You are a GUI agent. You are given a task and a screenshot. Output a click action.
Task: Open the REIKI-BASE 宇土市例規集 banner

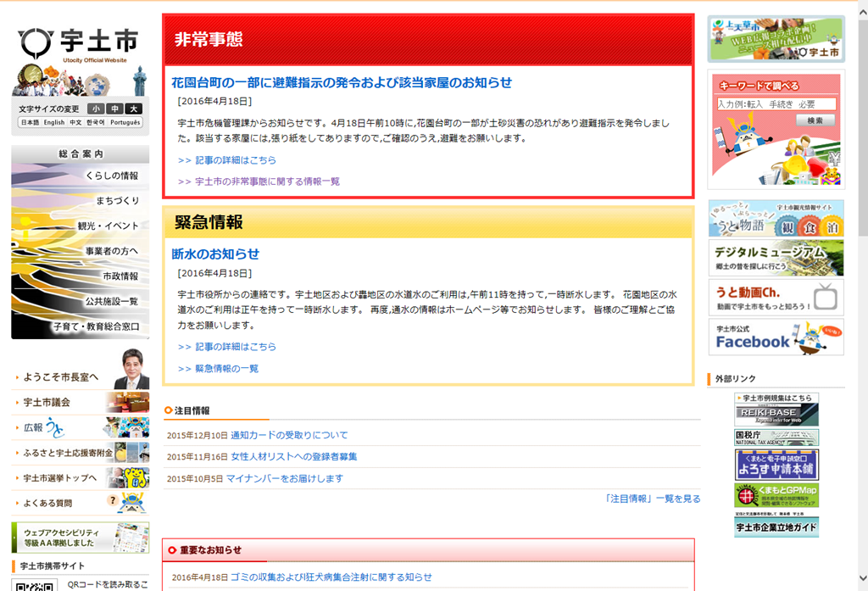776,409
